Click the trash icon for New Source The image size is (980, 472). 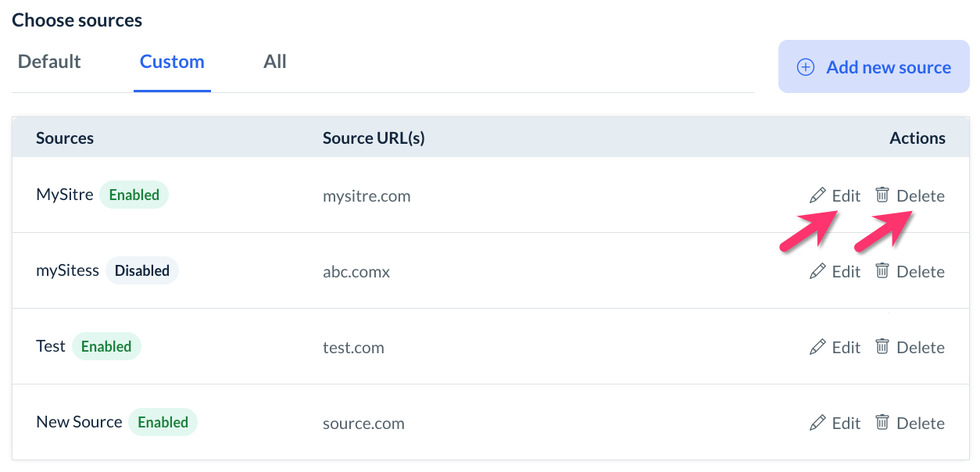pos(882,422)
